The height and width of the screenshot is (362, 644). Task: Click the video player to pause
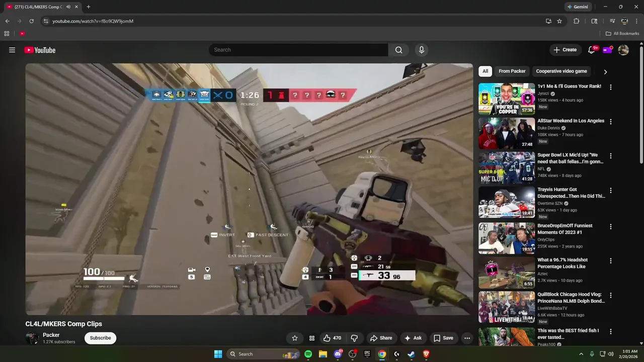pyautogui.click(x=249, y=189)
